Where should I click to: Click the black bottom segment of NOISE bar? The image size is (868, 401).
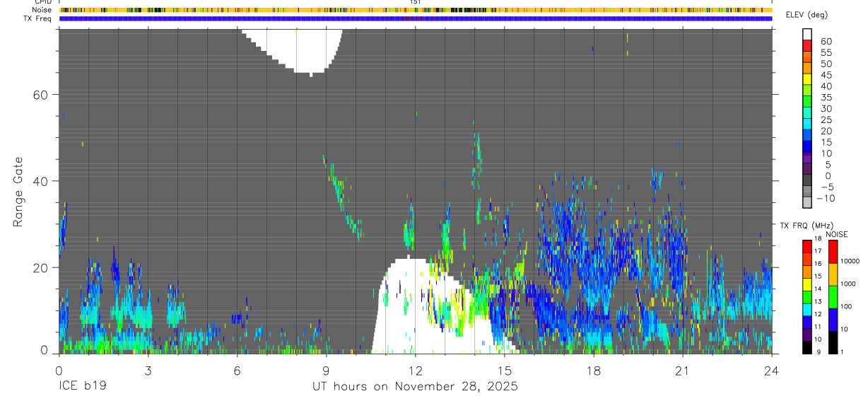click(x=833, y=342)
